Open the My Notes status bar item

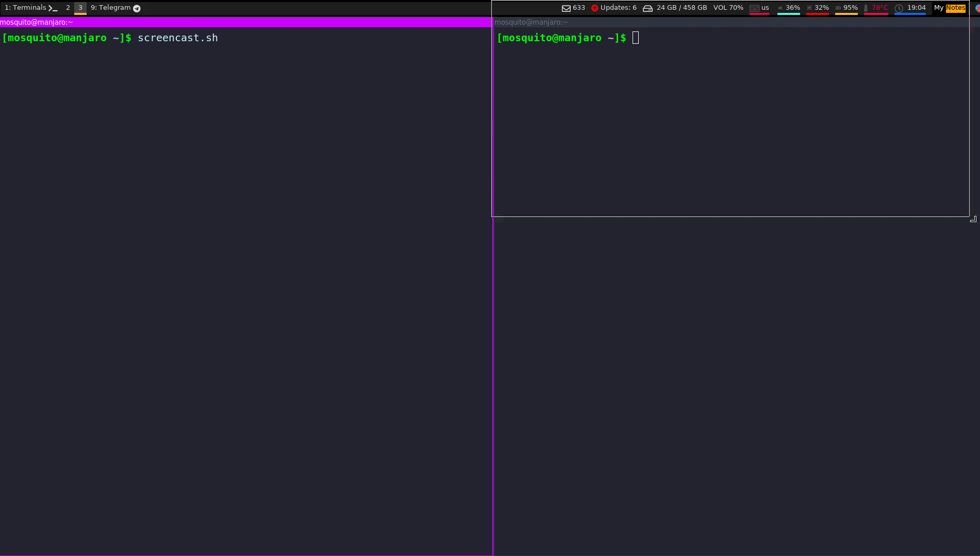[x=950, y=8]
